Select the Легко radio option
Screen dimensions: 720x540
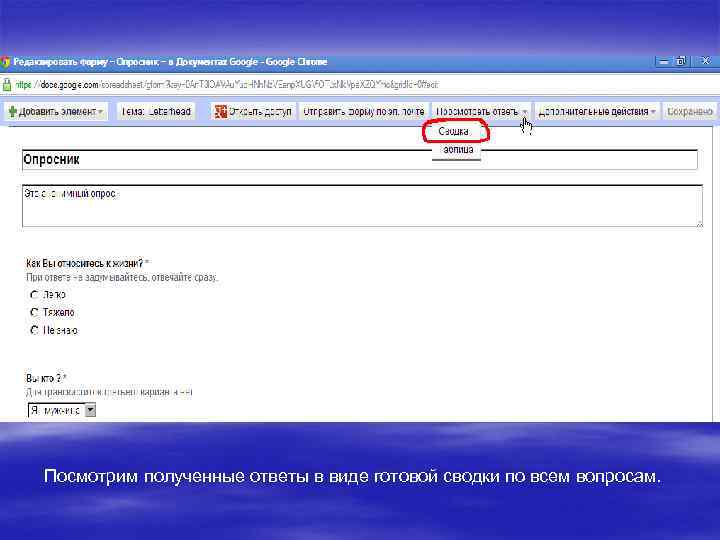point(34,295)
